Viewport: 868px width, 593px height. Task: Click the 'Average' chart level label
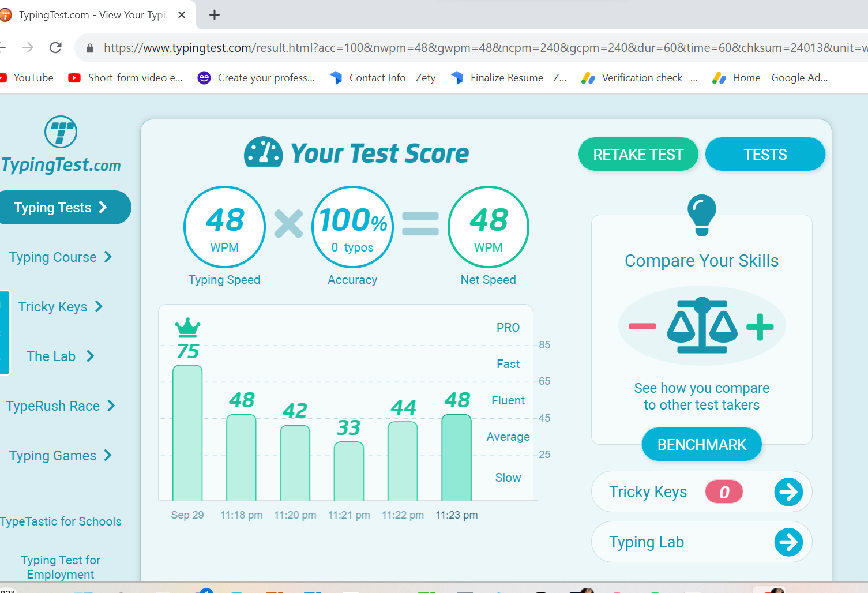click(508, 437)
